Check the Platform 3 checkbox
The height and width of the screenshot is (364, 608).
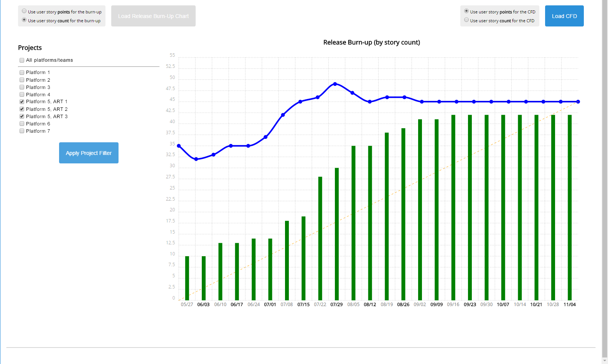point(22,87)
